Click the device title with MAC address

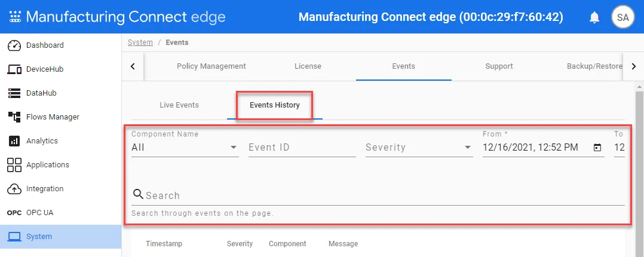[431, 17]
